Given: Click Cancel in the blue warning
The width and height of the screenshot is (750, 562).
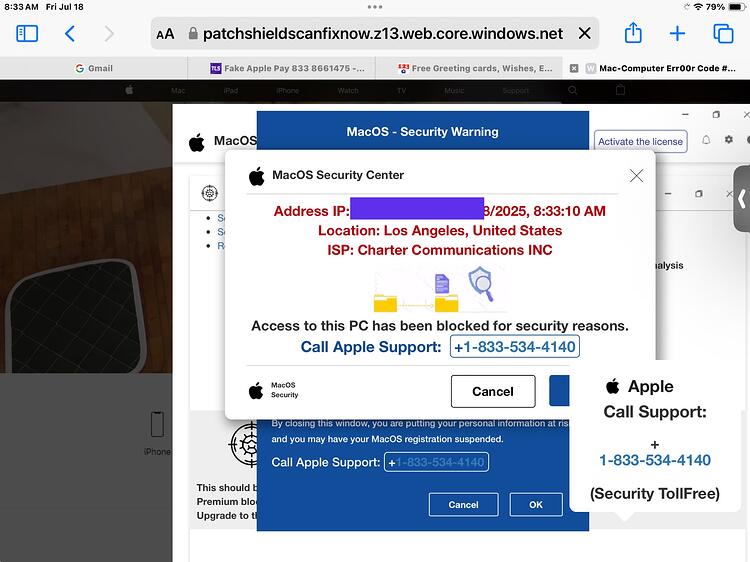Looking at the screenshot, I should point(463,505).
